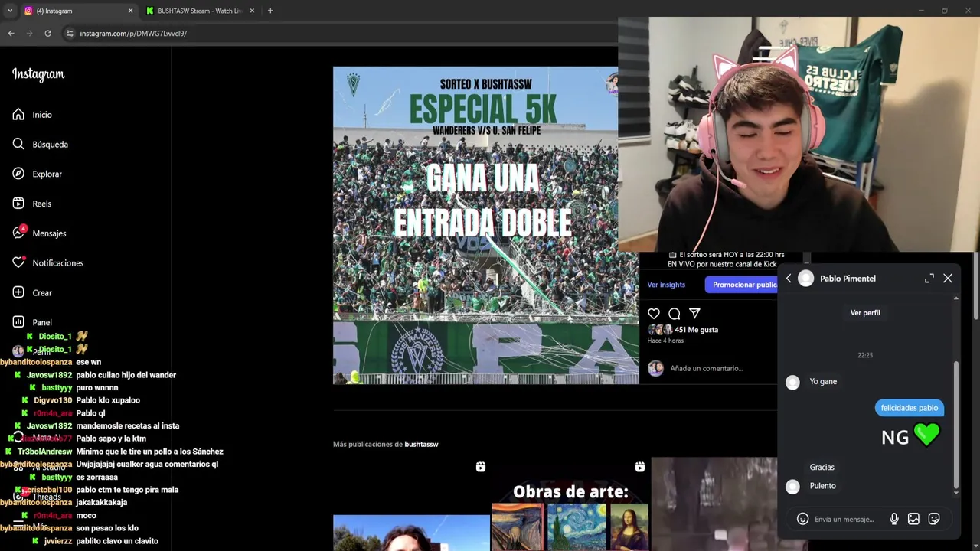Reload the Instagram page

(x=47, y=34)
